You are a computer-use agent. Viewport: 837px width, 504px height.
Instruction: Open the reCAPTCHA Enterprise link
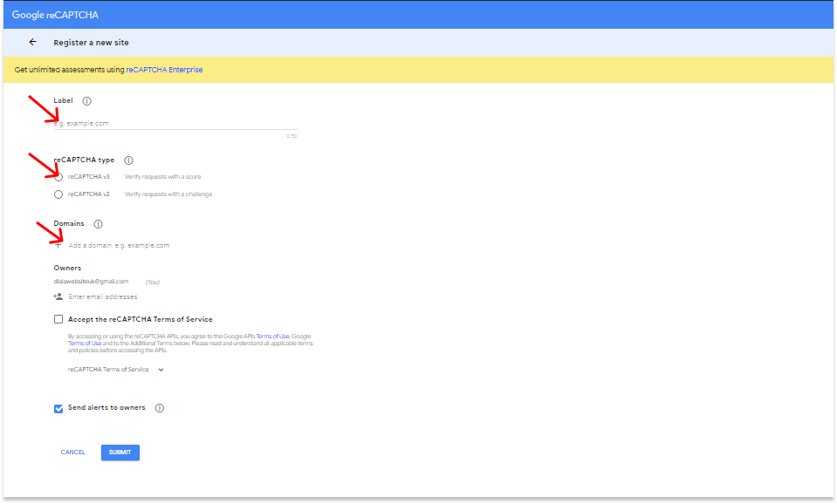click(x=164, y=70)
